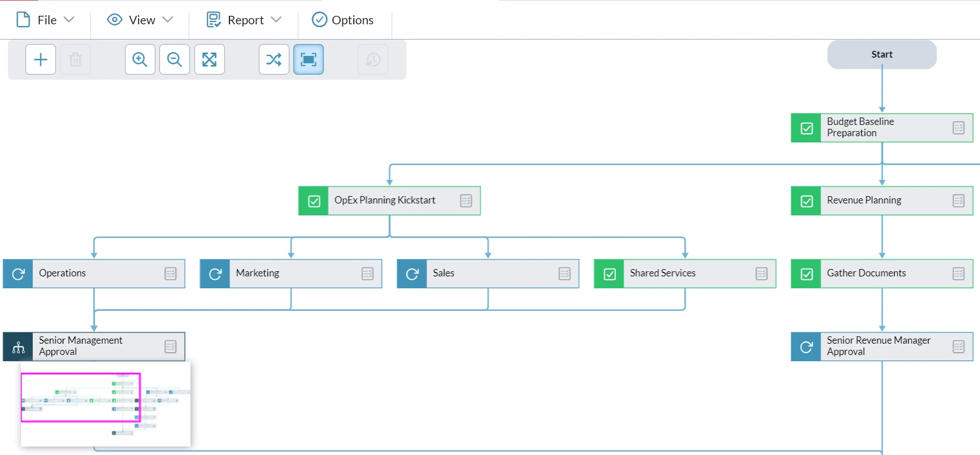Click the shuffle auto-layout icon
980x455 pixels.
[x=274, y=59]
